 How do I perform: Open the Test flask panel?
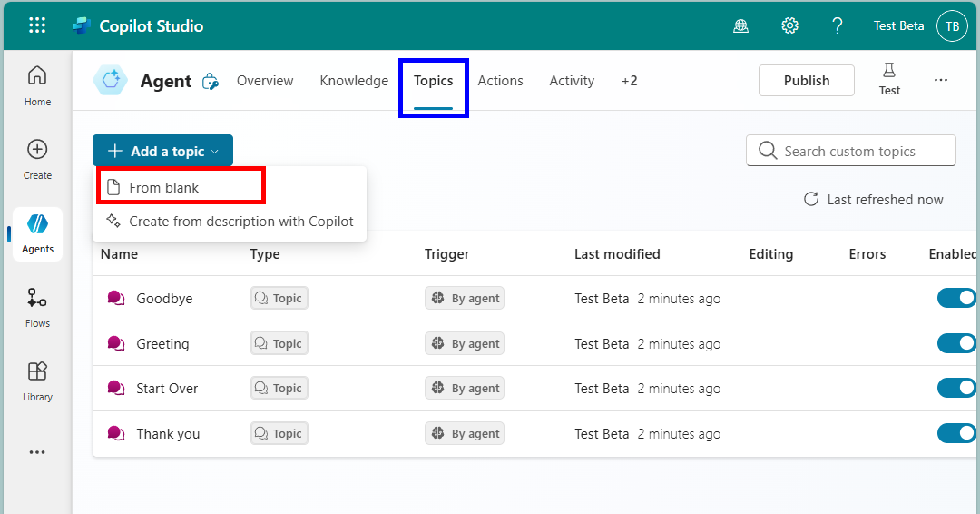click(888, 79)
